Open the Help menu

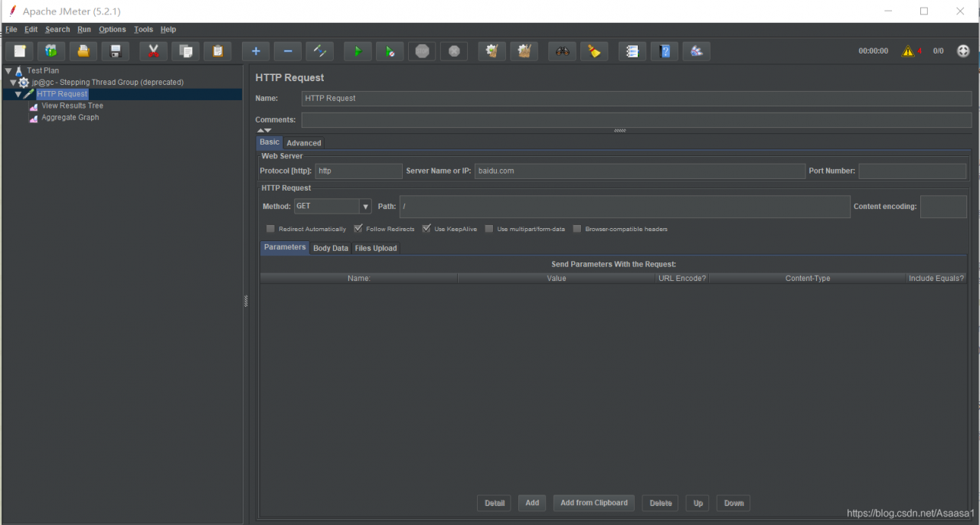pos(168,30)
